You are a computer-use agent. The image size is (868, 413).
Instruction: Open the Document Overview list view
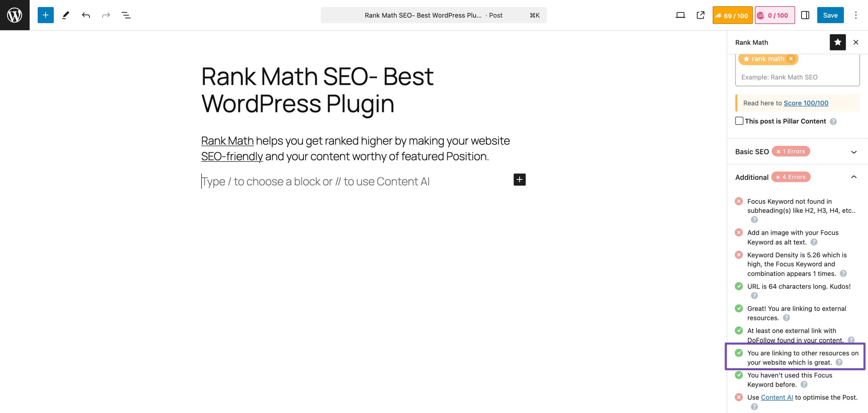point(125,15)
